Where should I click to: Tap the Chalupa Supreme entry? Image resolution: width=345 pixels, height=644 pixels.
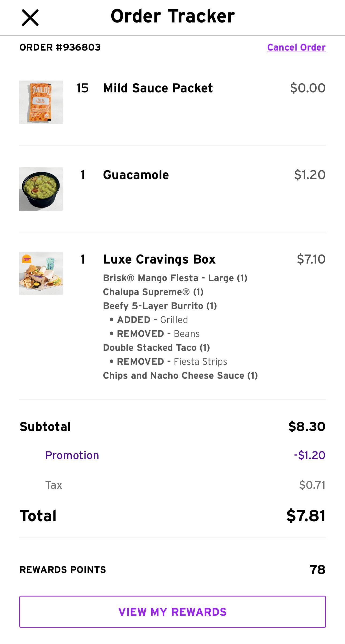click(153, 292)
